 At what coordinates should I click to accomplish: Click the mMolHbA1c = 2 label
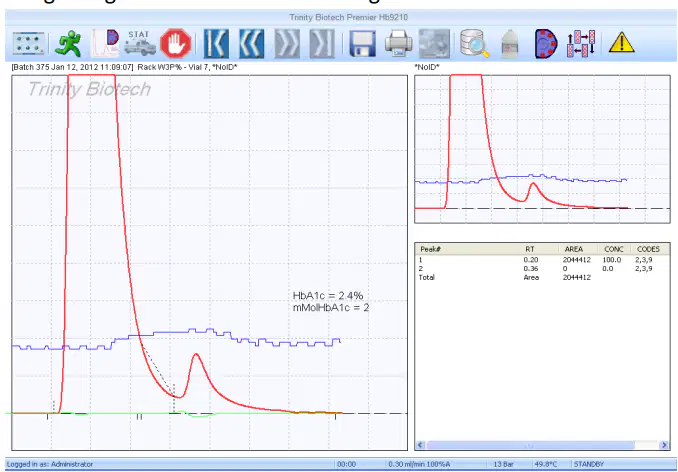point(331,307)
